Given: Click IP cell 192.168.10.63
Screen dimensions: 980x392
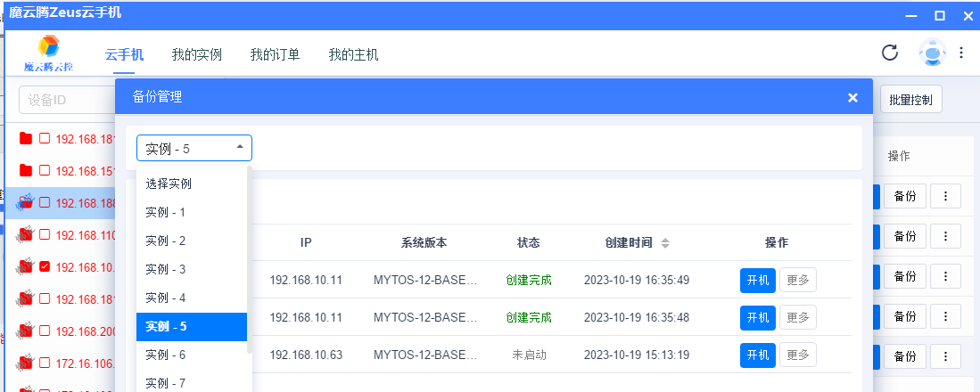Looking at the screenshot, I should pos(306,355).
